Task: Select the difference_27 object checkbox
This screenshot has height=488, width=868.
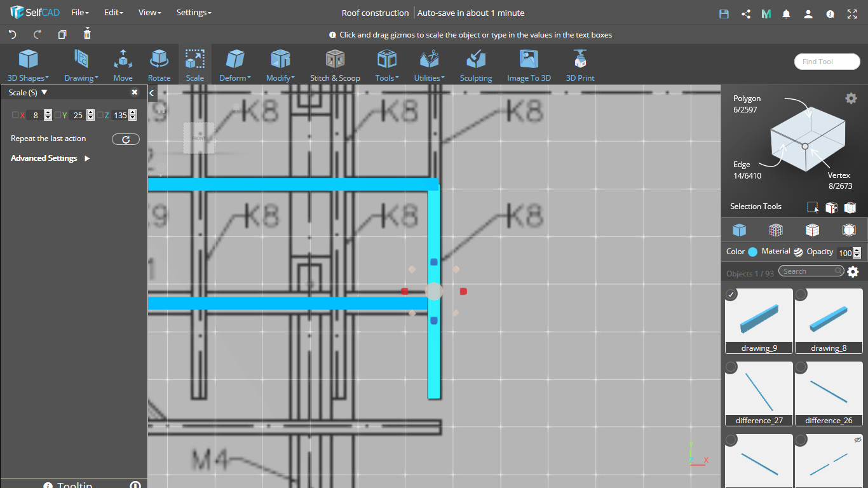Action: tap(731, 367)
